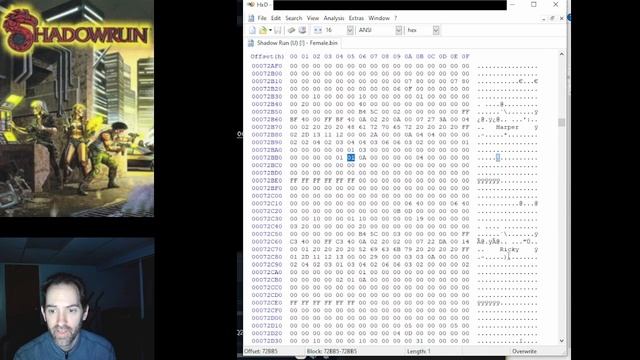Close the inner Female.bin document

pyautogui.click(x=562, y=19)
